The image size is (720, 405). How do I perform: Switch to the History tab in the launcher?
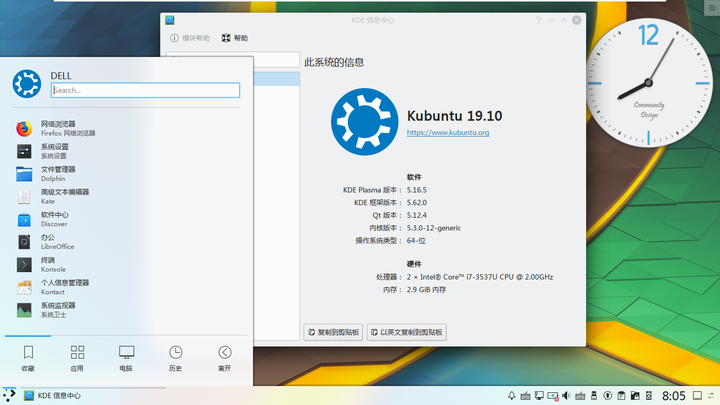(175, 358)
